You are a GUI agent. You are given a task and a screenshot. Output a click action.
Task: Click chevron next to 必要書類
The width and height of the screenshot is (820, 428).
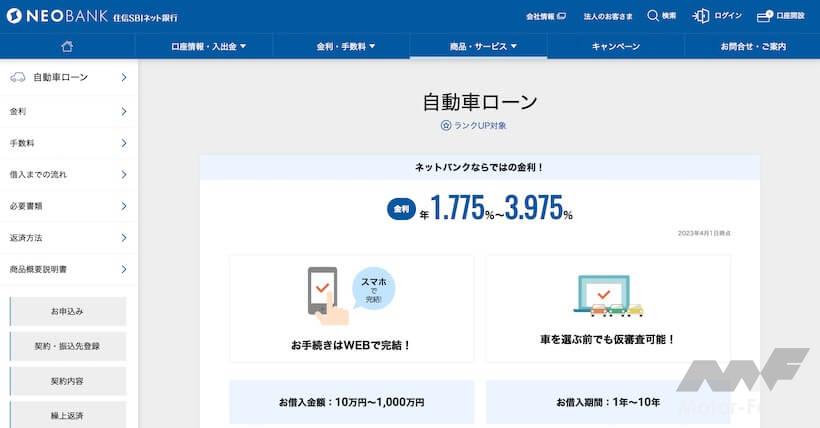click(x=124, y=206)
